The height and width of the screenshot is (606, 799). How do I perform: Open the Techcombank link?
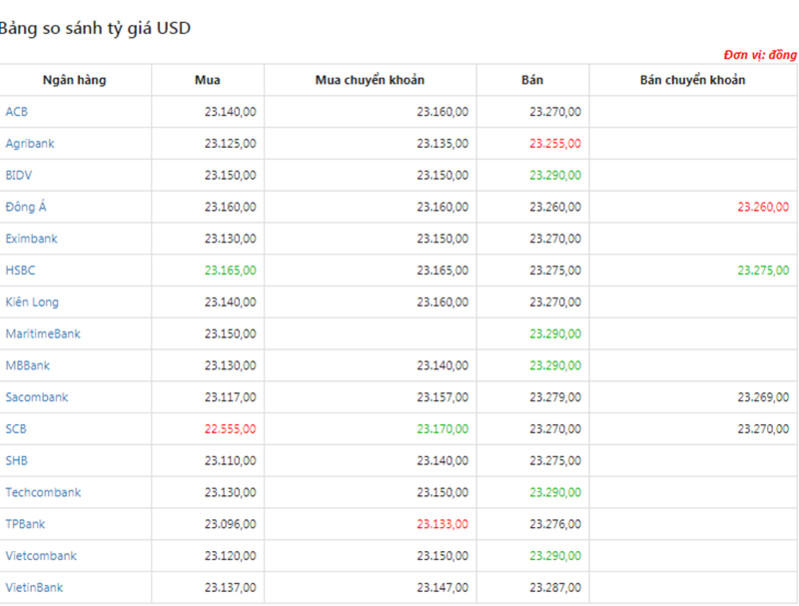click(x=43, y=492)
